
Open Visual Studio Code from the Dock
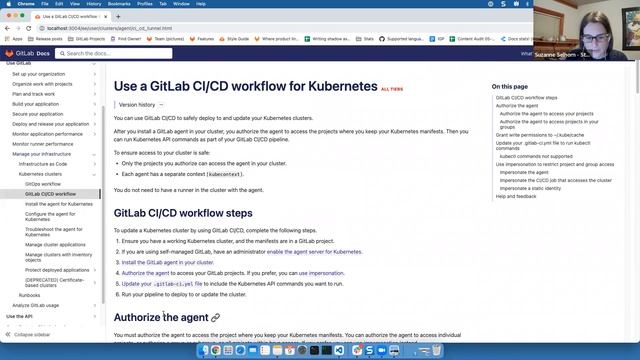click(339, 350)
